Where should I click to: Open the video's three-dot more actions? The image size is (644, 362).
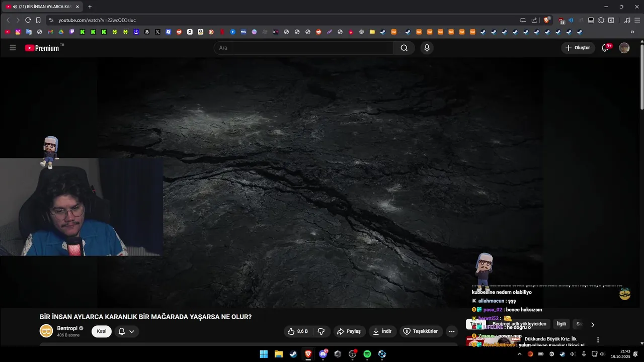pos(451,331)
